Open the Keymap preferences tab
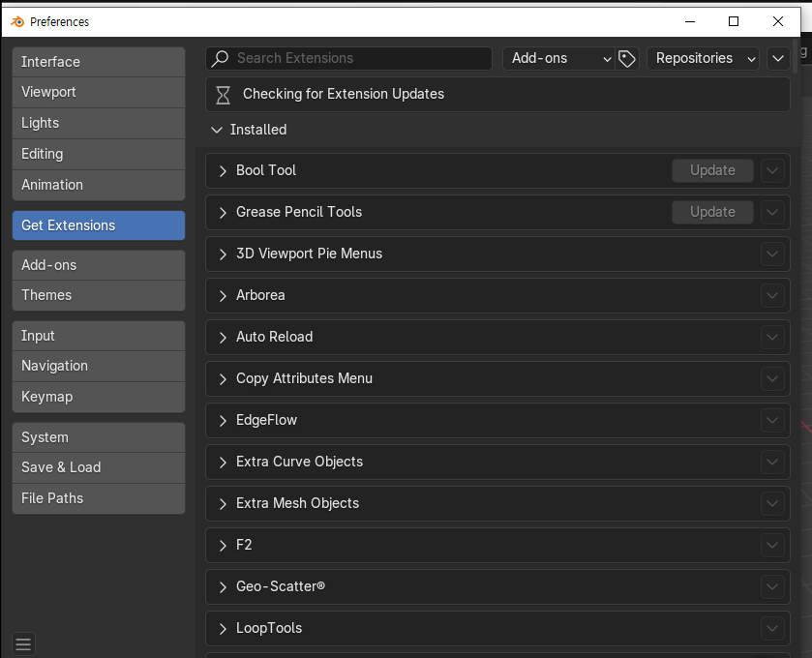The image size is (812, 658). point(98,397)
